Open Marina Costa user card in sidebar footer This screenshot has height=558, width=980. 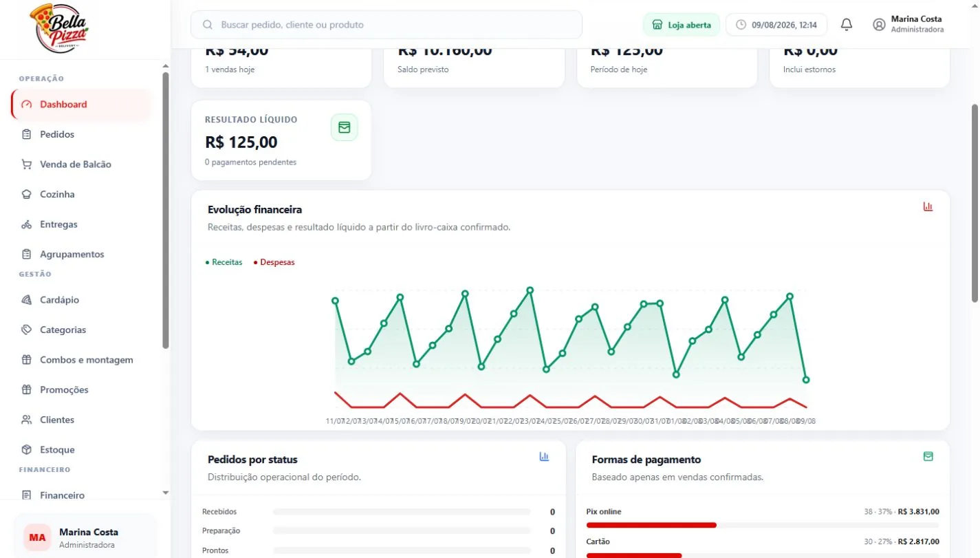pyautogui.click(x=85, y=537)
